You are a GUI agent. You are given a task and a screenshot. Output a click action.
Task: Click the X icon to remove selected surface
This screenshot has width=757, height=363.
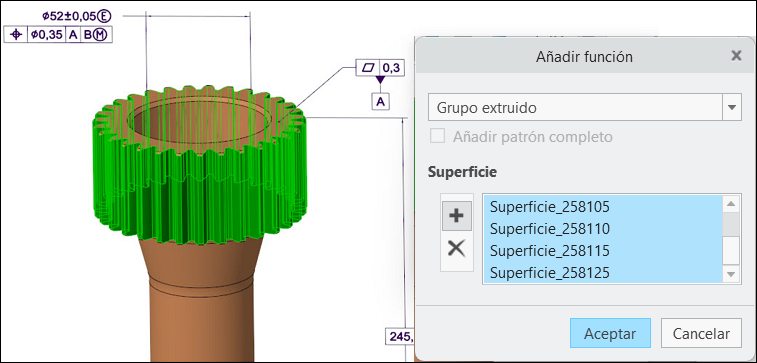(456, 249)
